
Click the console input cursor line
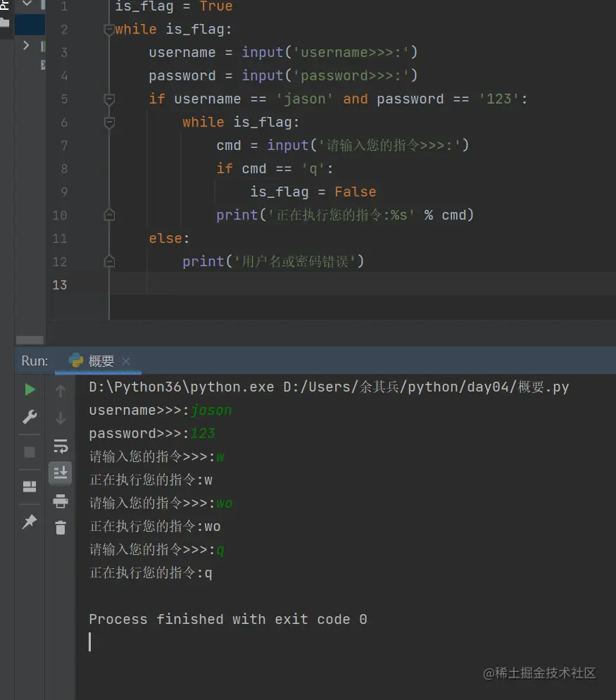pyautogui.click(x=89, y=642)
